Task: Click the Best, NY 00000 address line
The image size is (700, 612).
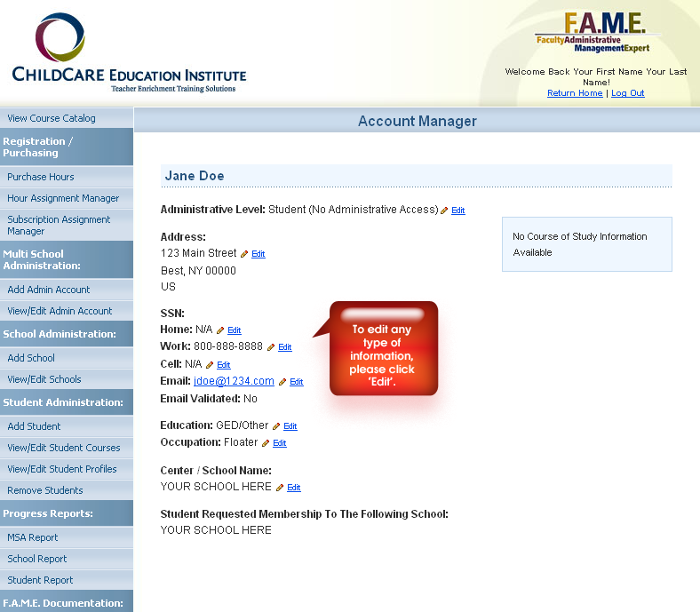Action: [198, 271]
